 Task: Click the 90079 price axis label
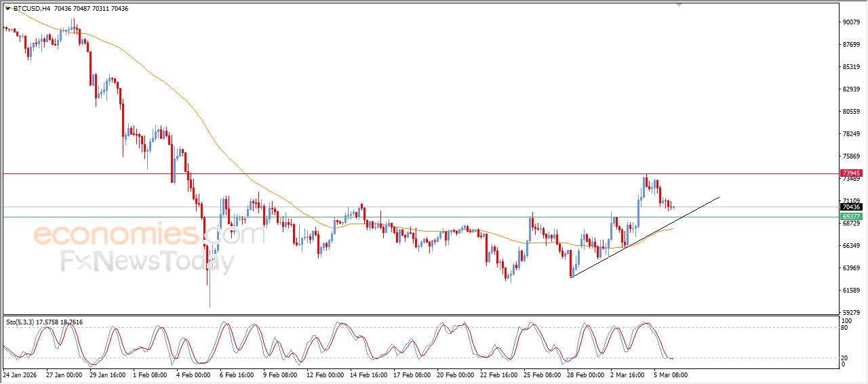(851, 22)
